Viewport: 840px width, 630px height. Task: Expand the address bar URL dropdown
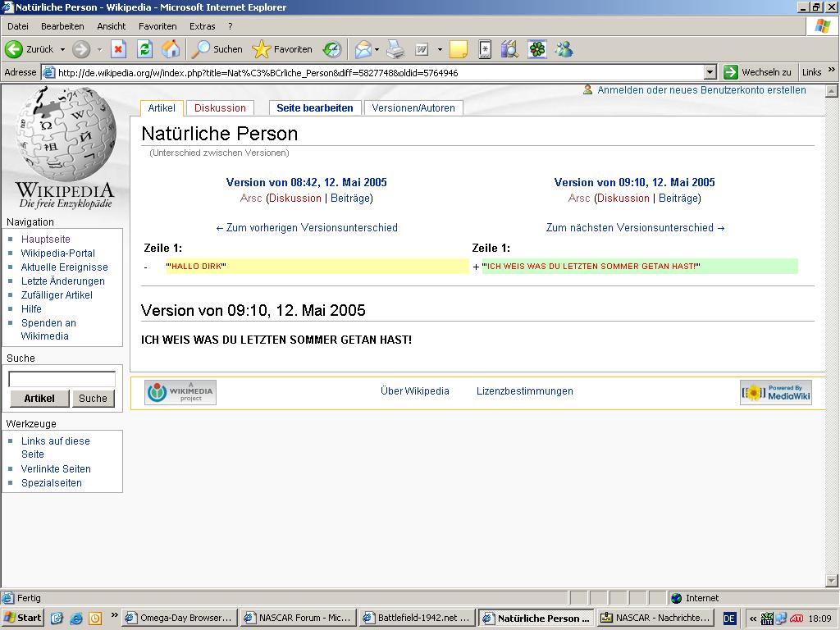coord(710,72)
